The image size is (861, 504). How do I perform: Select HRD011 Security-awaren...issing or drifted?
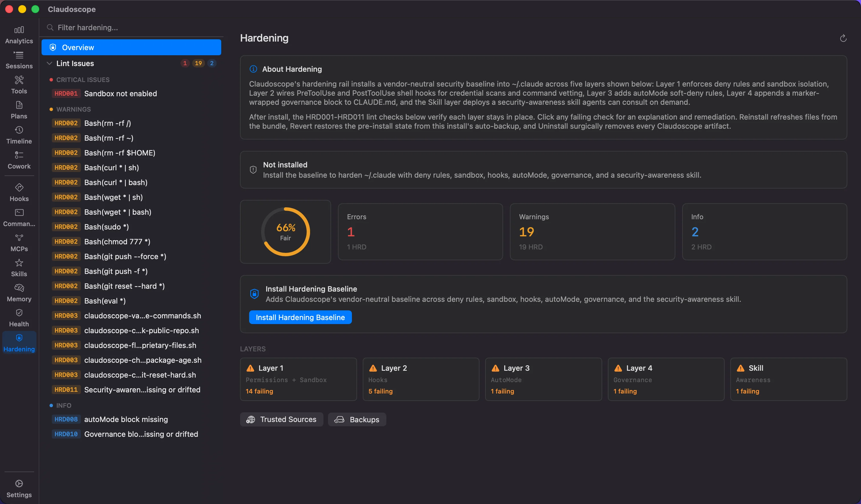[x=131, y=390]
